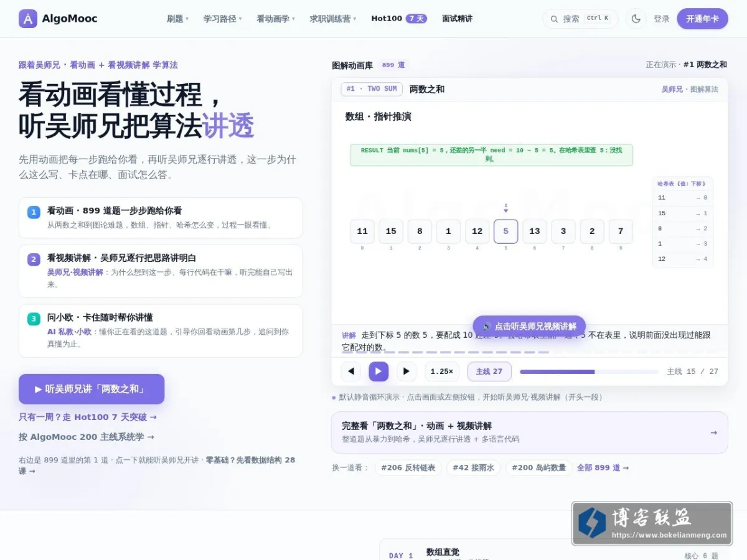The height and width of the screenshot is (560, 747).
Task: Open 按 AlgoMooc 200 主线系统学 link
Action: [87, 437]
